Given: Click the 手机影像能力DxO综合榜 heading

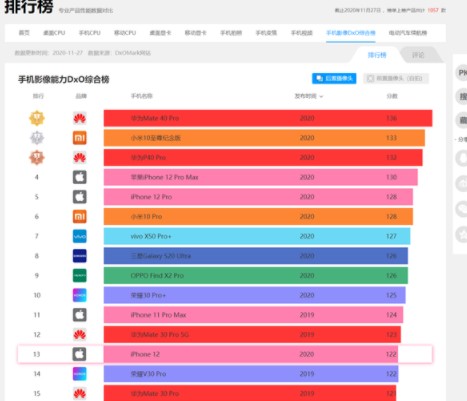Looking at the screenshot, I should pos(64,80).
